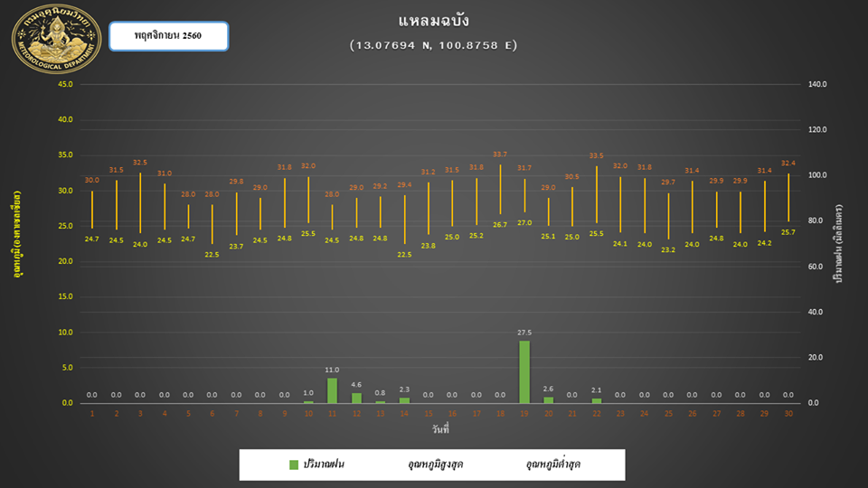Click day 30 on the x-axis
The width and height of the screenshot is (868, 488).
pos(788,414)
